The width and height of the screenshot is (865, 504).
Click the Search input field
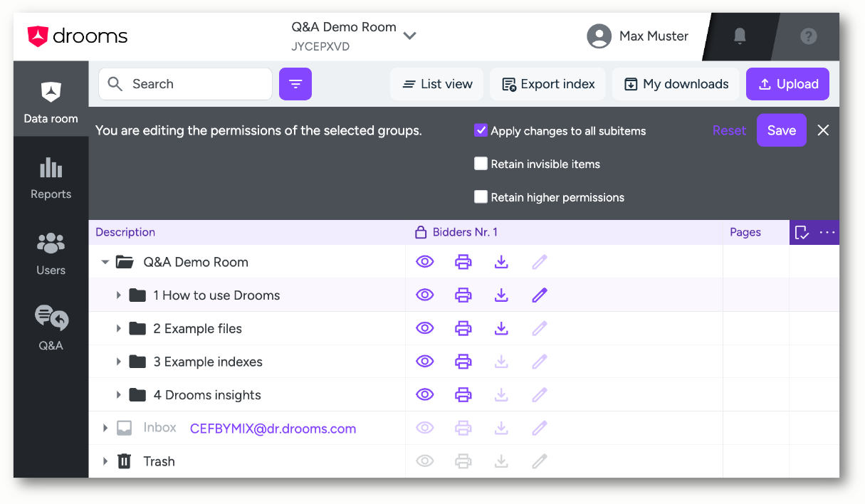185,84
